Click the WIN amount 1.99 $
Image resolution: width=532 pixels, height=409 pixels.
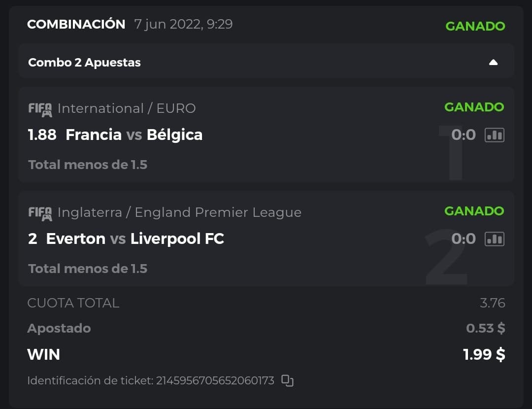click(484, 354)
